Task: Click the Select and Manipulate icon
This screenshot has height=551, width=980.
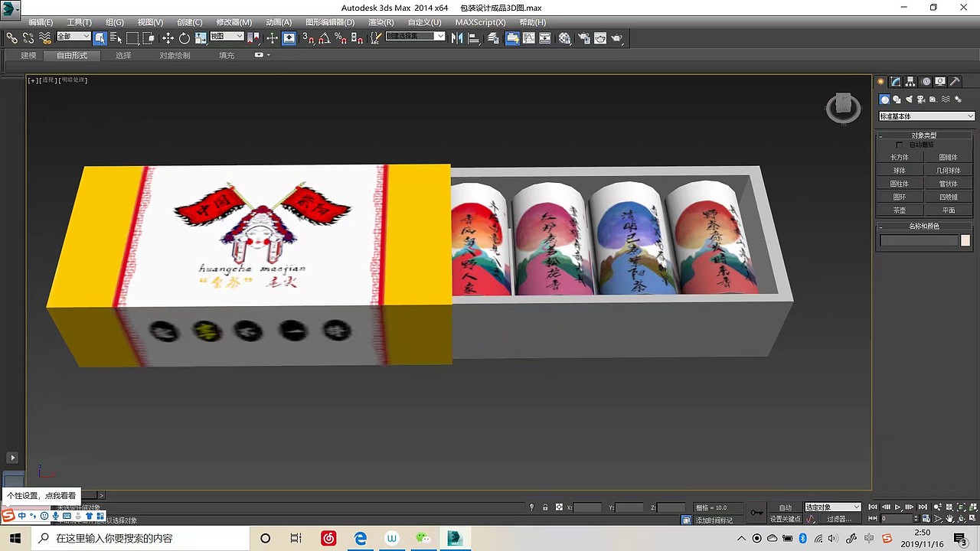Action: click(272, 37)
